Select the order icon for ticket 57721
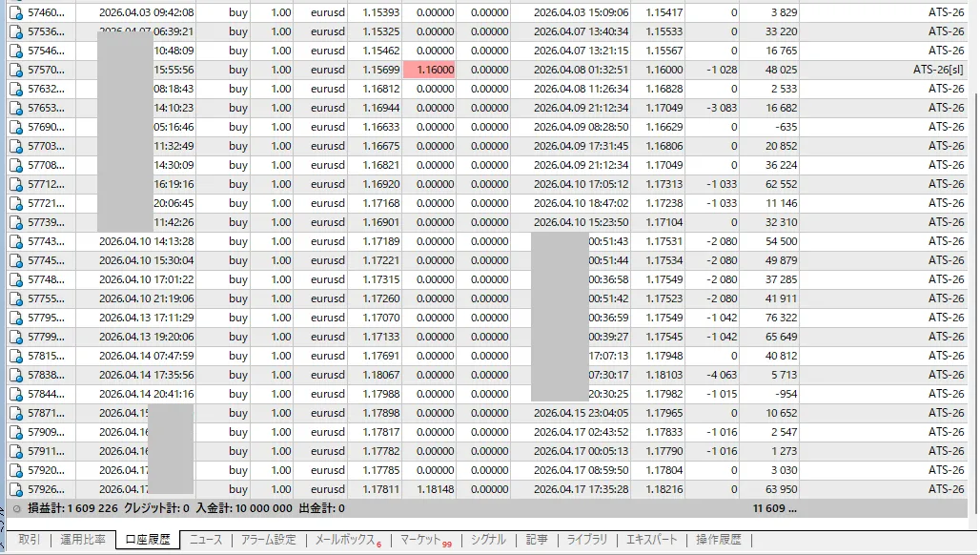This screenshot has height=555, width=980. 16,203
